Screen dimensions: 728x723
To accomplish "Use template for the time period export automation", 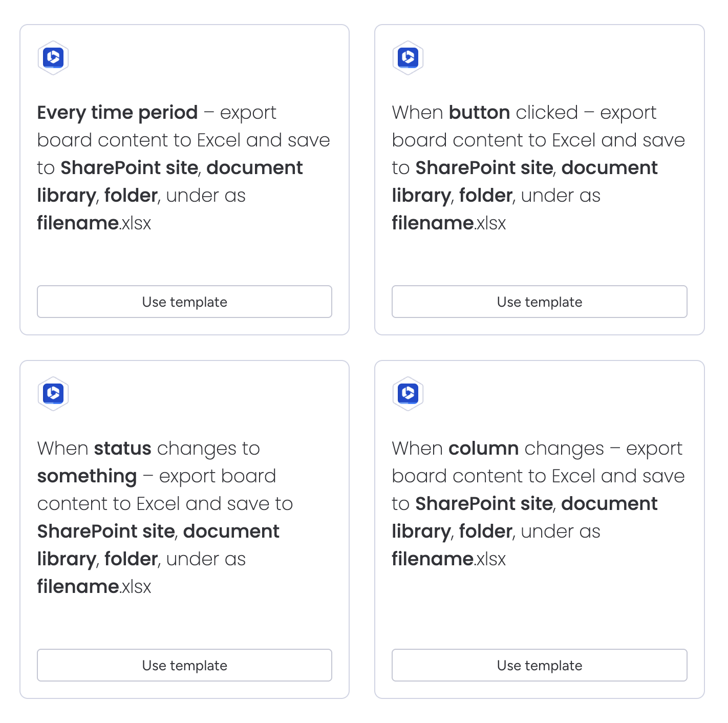I will click(x=184, y=302).
